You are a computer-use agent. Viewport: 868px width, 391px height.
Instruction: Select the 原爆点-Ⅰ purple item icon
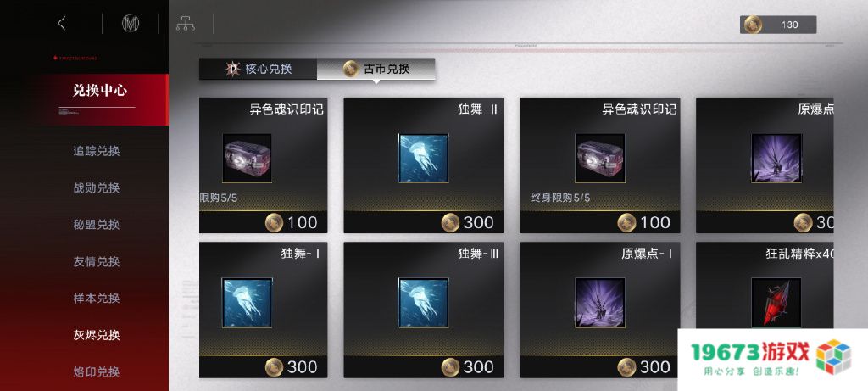[x=599, y=303]
